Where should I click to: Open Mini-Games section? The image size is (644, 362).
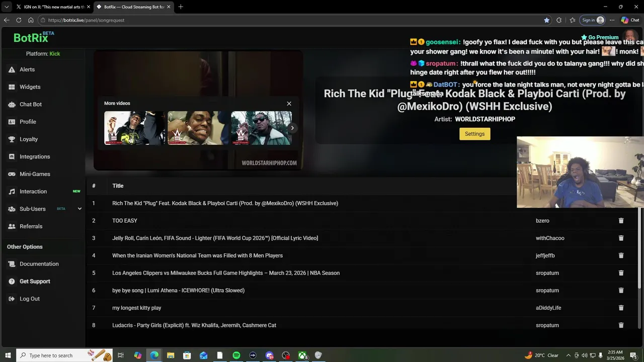35,174
